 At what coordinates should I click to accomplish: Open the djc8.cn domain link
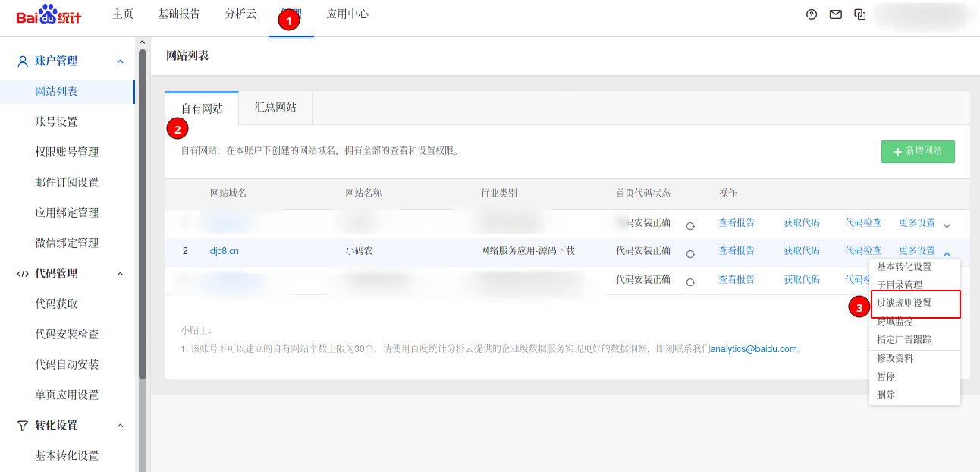(x=225, y=251)
